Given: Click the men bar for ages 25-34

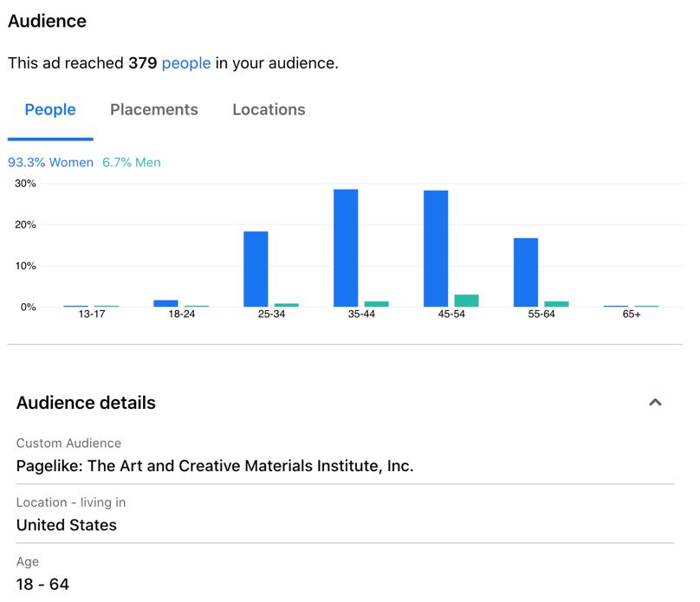Looking at the screenshot, I should 287,305.
